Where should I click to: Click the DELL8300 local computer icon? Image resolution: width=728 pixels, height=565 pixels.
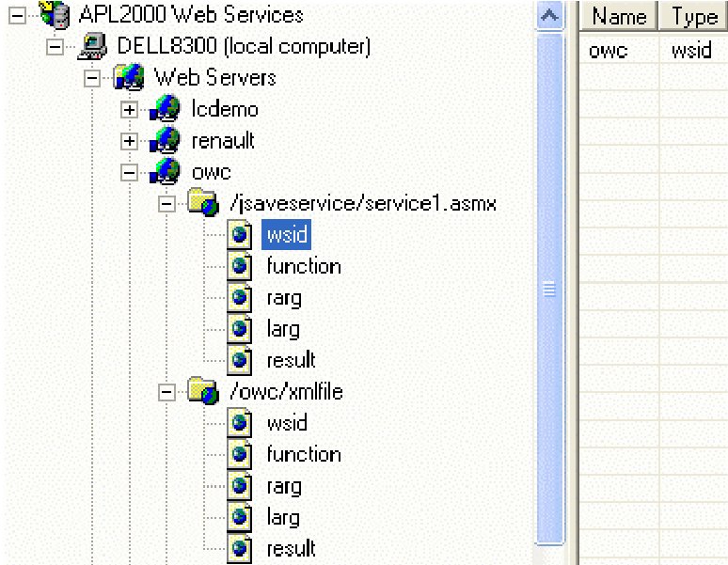tap(92, 46)
